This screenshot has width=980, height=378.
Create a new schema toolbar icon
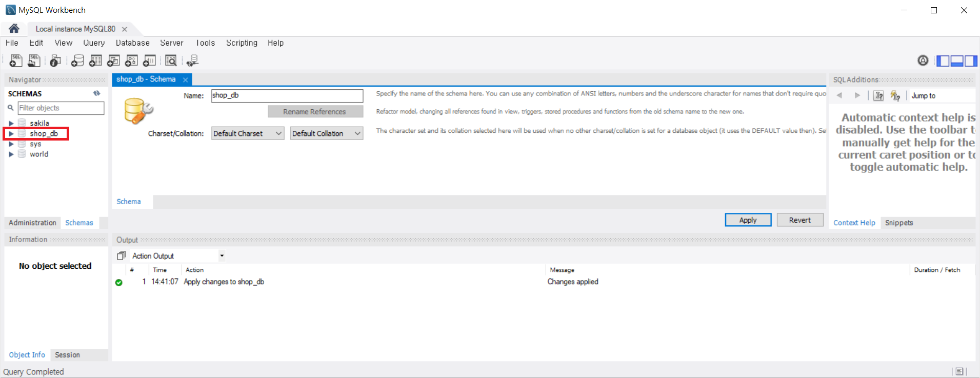(77, 61)
